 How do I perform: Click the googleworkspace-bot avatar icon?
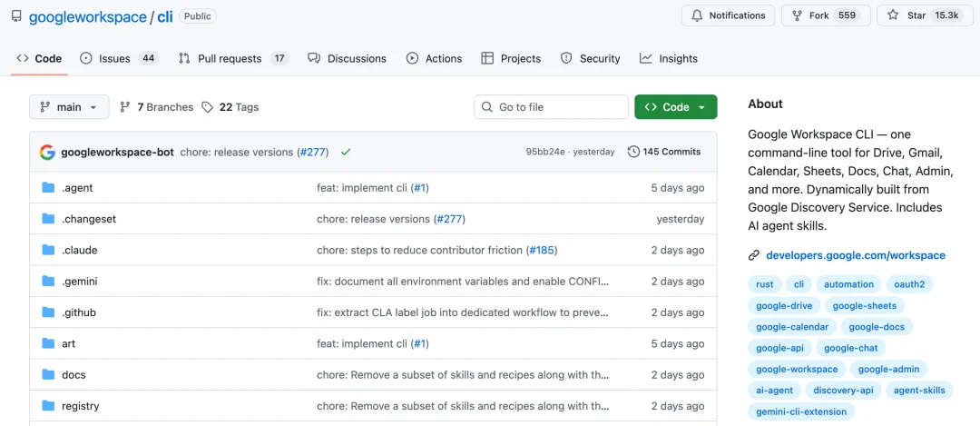(47, 152)
